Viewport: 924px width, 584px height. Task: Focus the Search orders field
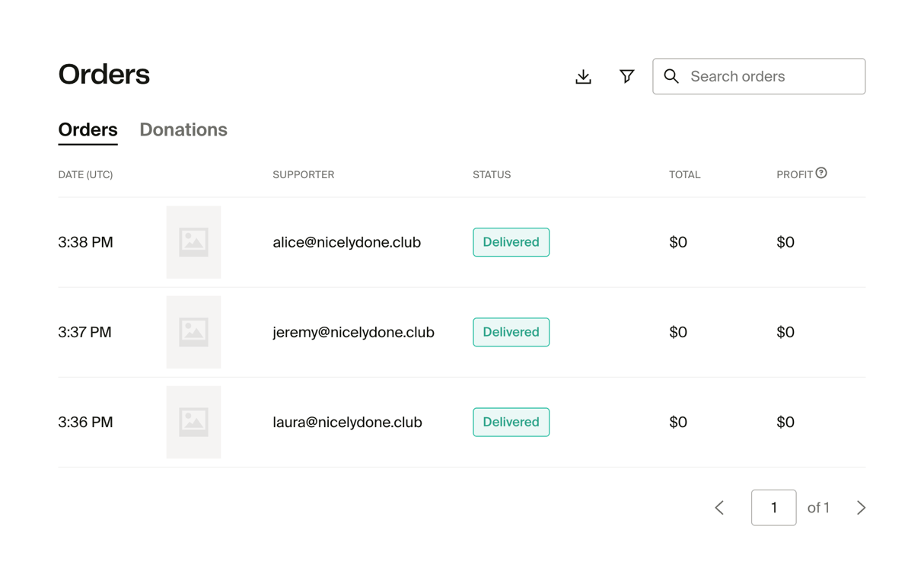click(x=759, y=76)
